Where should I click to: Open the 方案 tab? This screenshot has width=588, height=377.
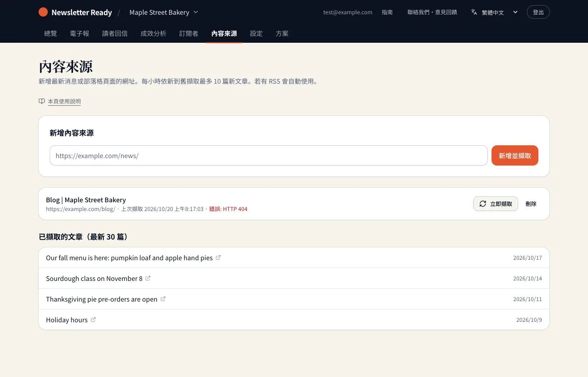coord(282,34)
